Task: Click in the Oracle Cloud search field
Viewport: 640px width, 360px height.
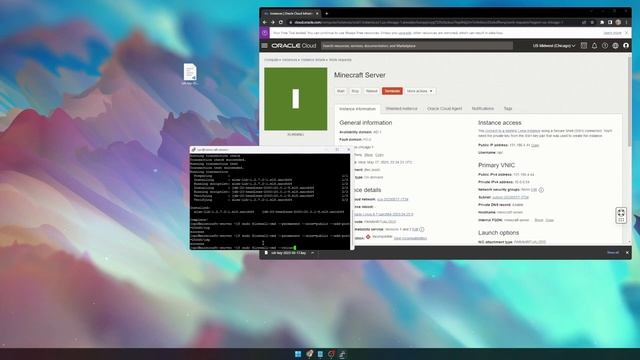Action: 417,46
